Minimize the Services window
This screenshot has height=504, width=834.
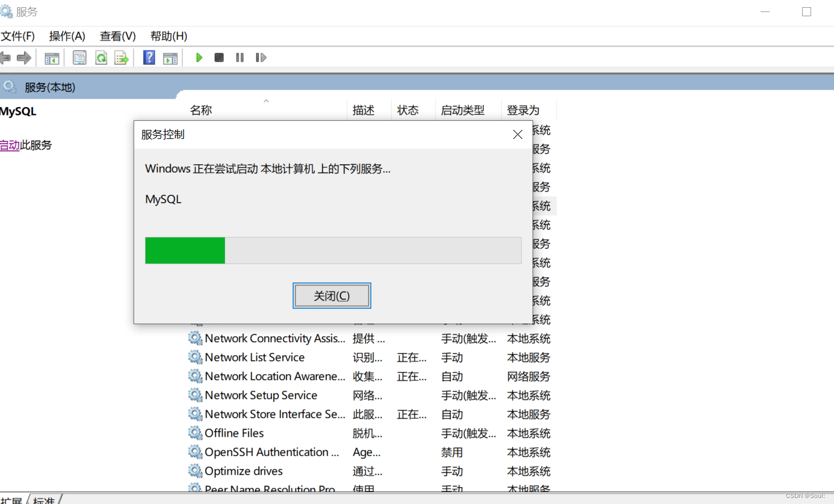765,11
